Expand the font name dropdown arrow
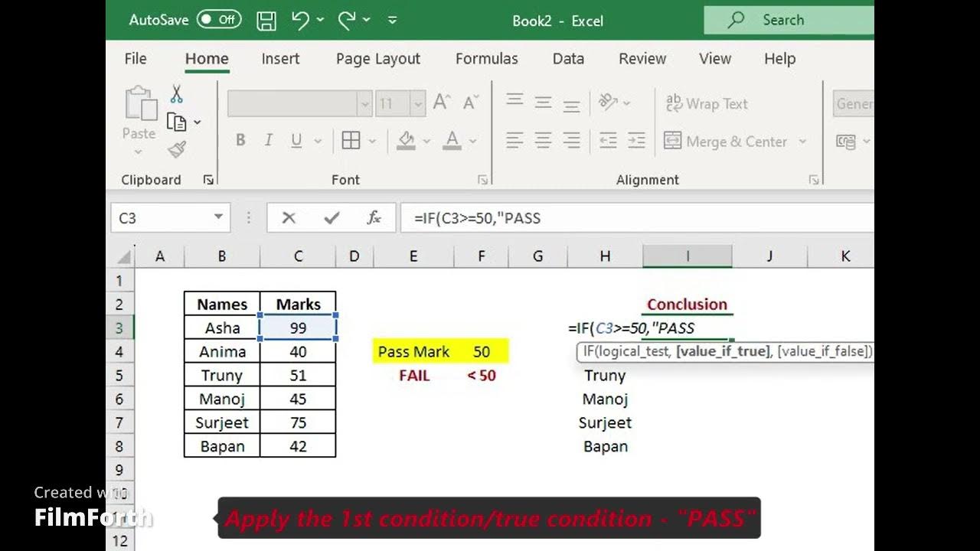980x551 pixels. (364, 103)
